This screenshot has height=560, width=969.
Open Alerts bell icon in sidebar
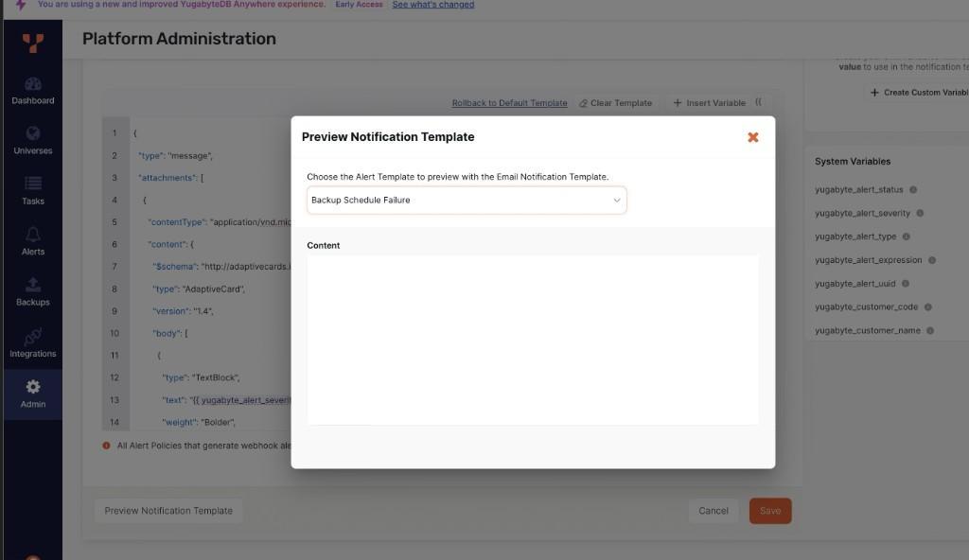click(x=33, y=235)
